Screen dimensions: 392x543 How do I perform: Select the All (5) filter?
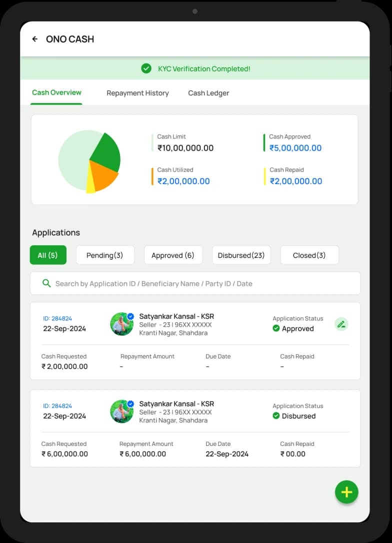[x=48, y=255]
